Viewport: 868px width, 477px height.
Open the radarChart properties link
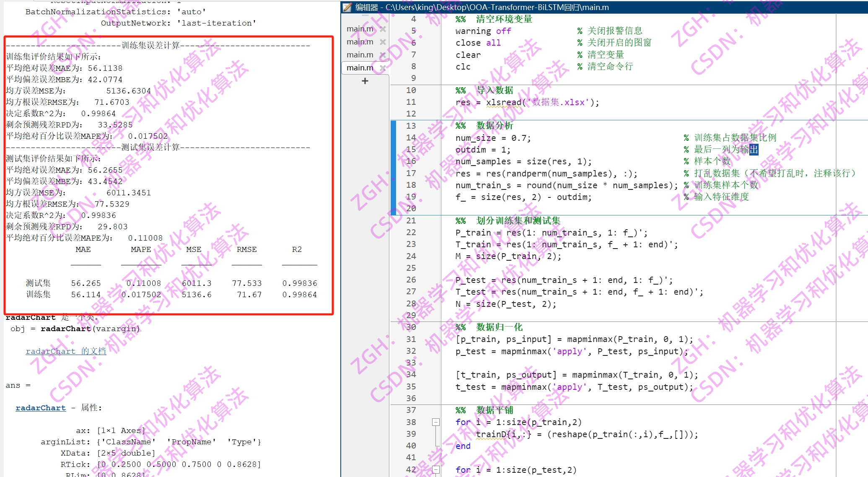[x=41, y=408]
